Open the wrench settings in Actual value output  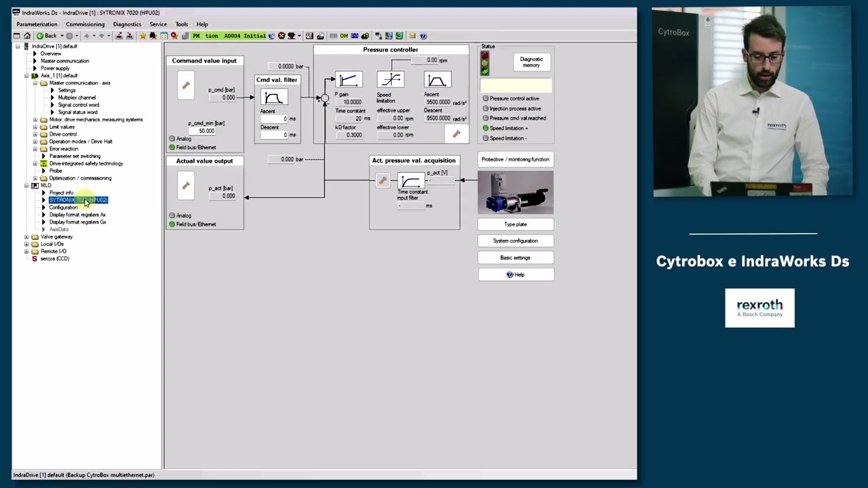pos(186,186)
